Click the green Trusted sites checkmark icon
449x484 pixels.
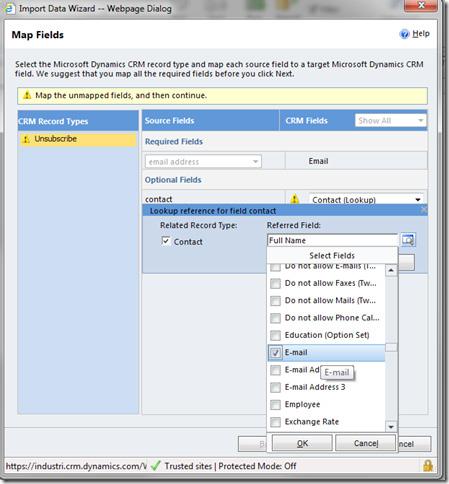coord(156,466)
